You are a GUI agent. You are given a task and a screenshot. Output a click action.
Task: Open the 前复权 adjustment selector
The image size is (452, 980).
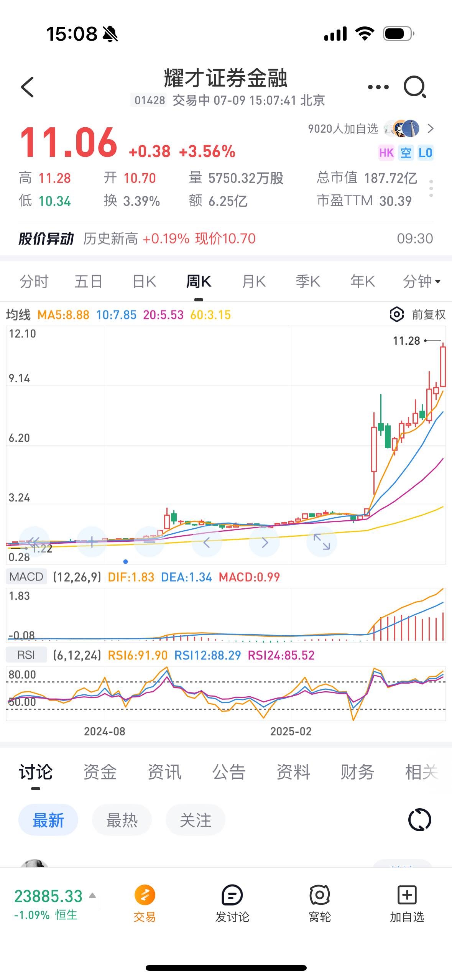[x=429, y=315]
